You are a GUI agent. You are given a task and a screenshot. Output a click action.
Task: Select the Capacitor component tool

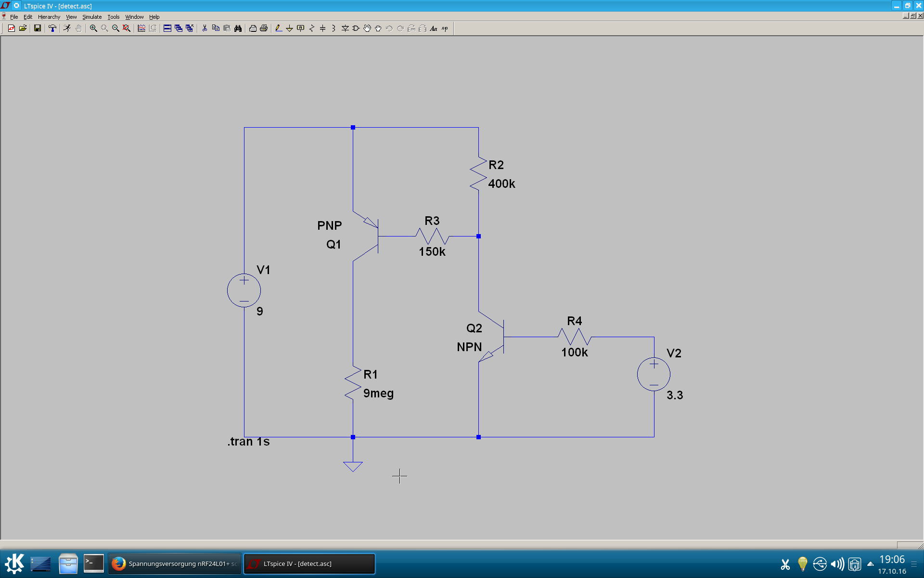(322, 28)
